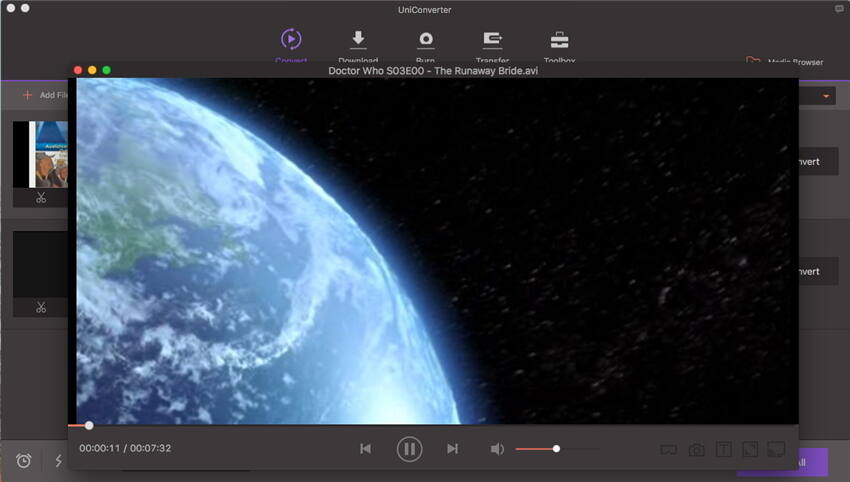Click the volume slider knob
850x482 pixels.
[556, 449]
